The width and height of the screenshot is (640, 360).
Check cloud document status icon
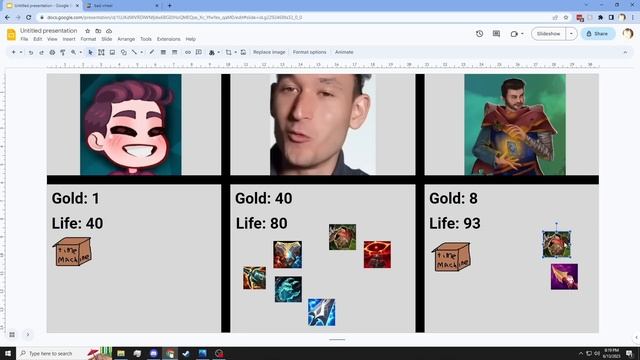tap(109, 31)
